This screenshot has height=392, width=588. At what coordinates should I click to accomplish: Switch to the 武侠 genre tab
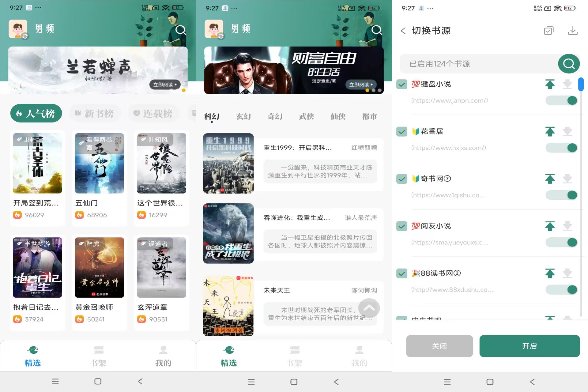[306, 117]
